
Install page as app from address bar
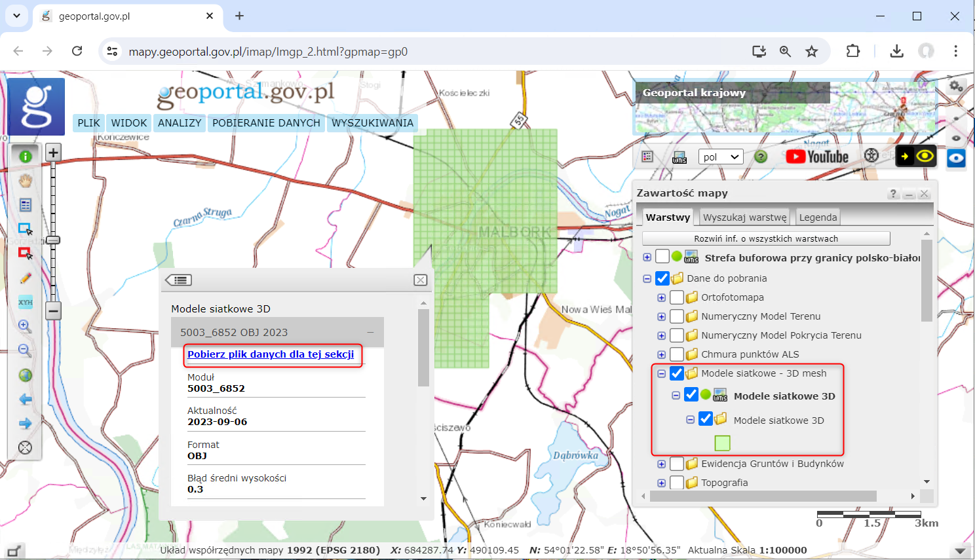759,51
